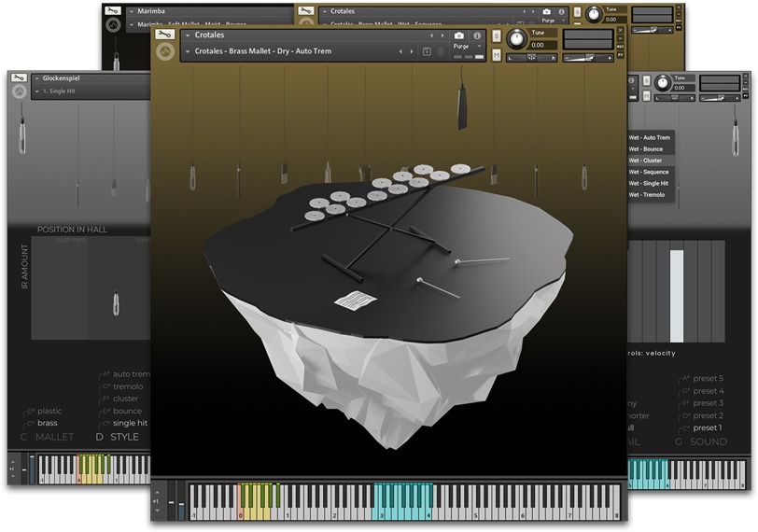
Task: Click the Tune knob in Crotales header
Action: [516, 38]
